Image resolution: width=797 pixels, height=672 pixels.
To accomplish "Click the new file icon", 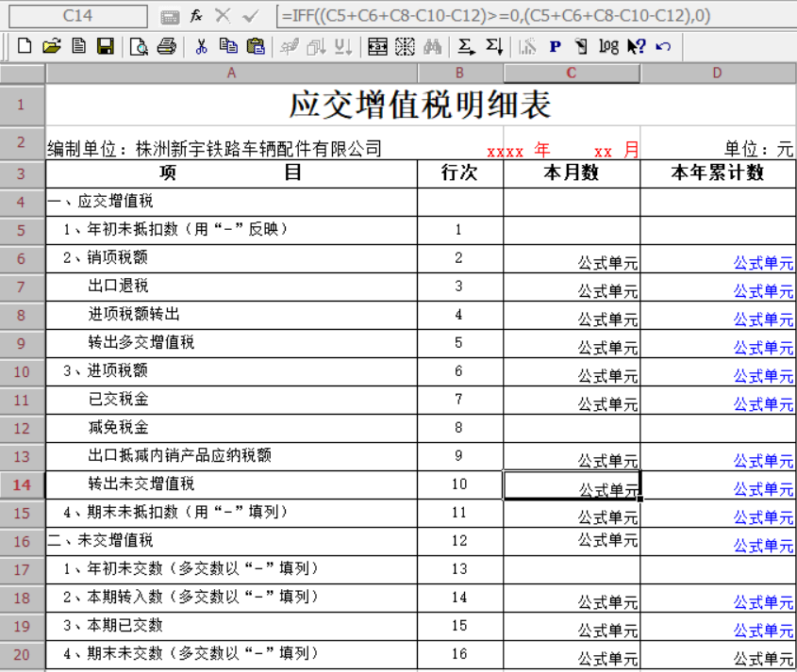I will click(x=25, y=47).
